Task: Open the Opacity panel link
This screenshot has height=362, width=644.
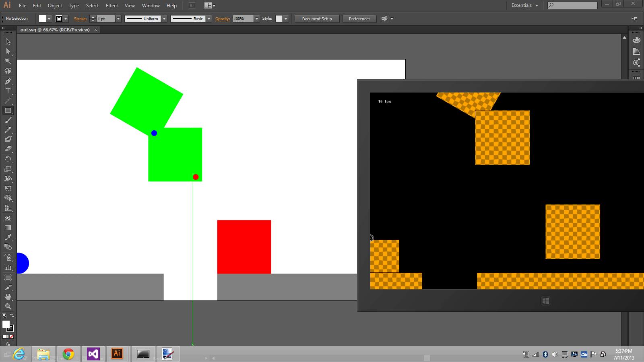Action: click(222, 19)
